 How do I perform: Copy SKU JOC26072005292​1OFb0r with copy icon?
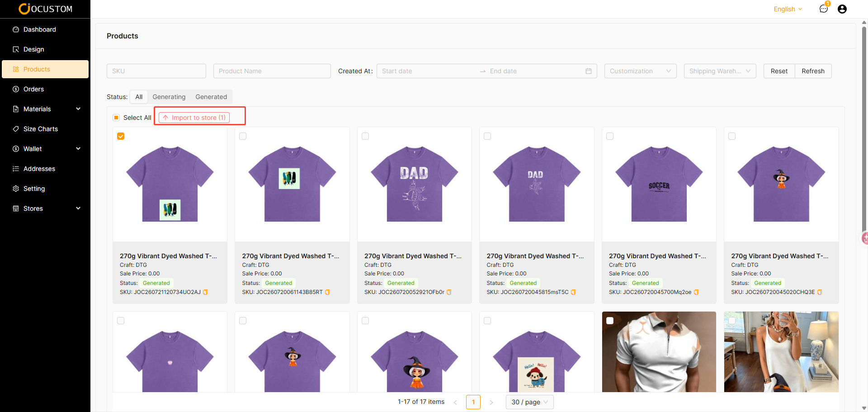pos(449,292)
